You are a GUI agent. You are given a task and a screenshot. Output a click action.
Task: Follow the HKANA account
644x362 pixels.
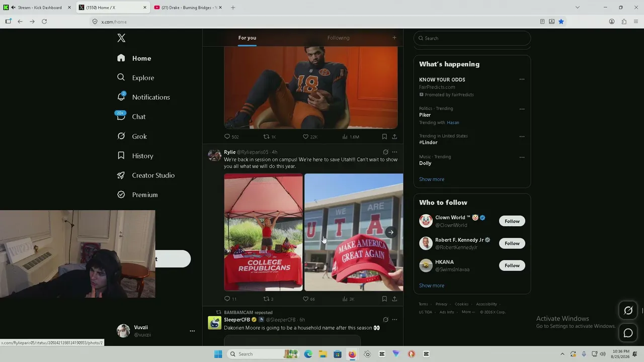(512, 265)
